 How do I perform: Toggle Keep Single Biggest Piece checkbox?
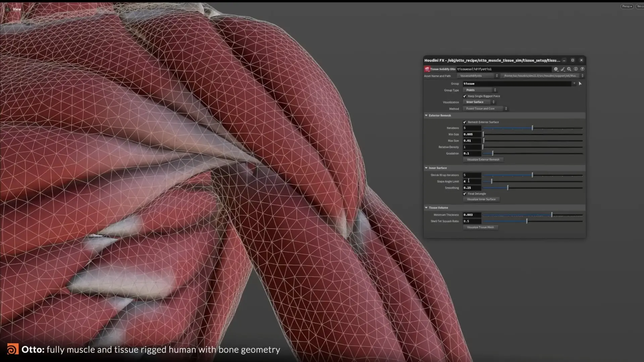(x=465, y=96)
